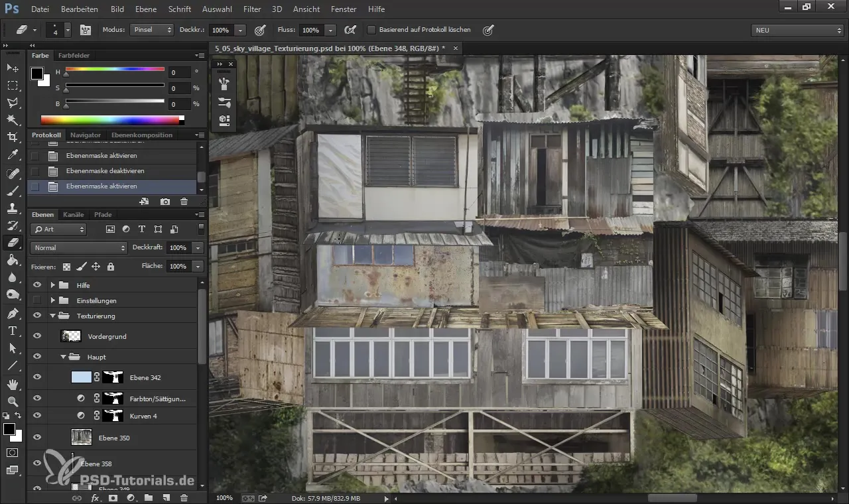Select history state Ebenenmaske deaktivieren
The height and width of the screenshot is (504, 849).
pyautogui.click(x=111, y=171)
